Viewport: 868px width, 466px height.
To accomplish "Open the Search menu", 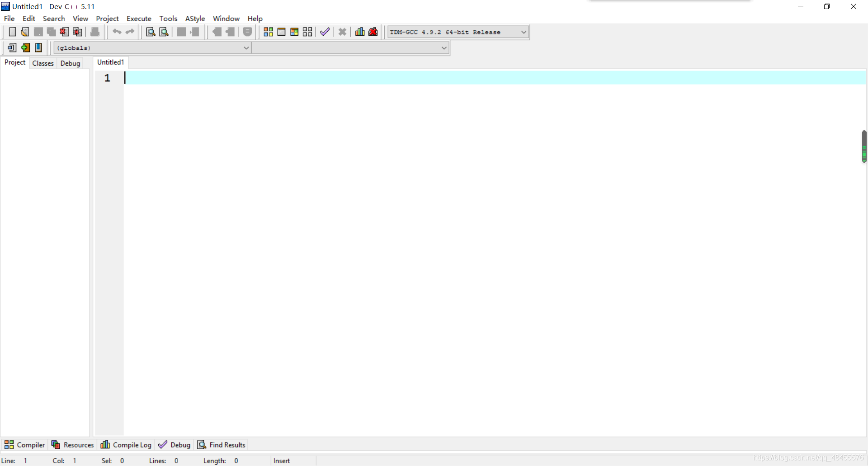I will (x=54, y=19).
